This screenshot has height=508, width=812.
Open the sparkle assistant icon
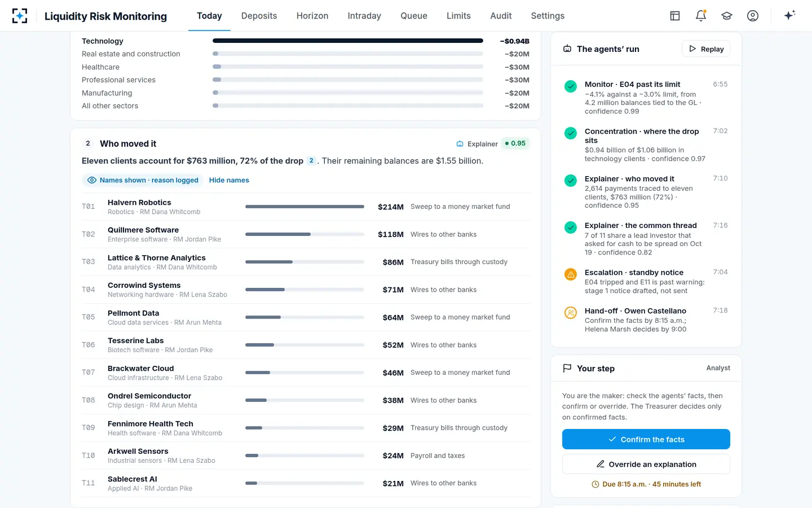789,15
